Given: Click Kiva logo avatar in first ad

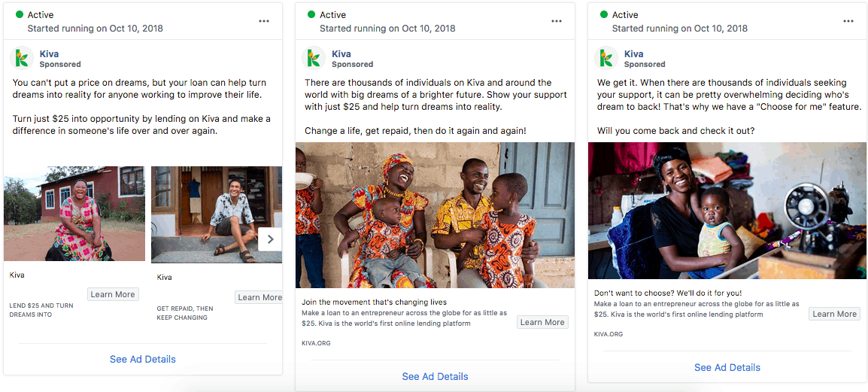Looking at the screenshot, I should point(22,58).
